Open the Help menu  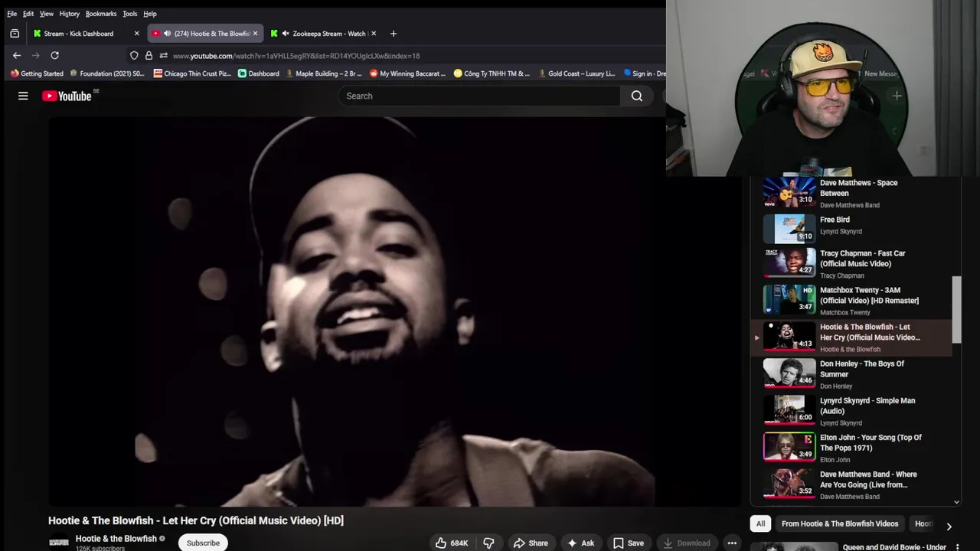pos(150,14)
